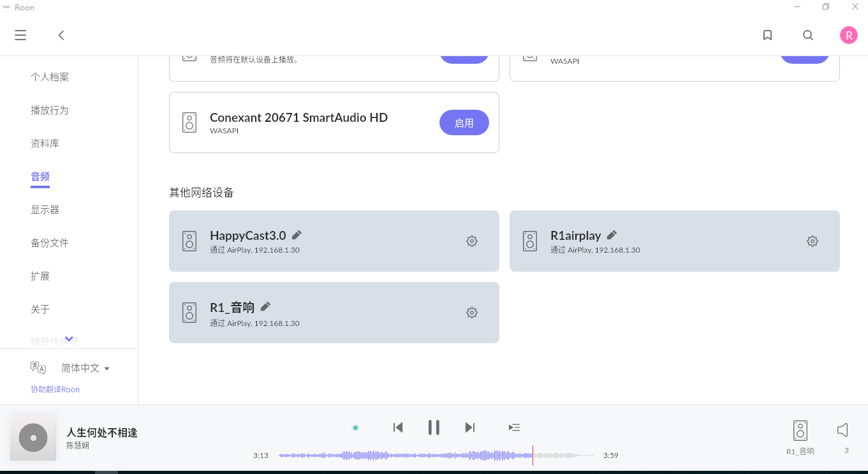Click the 其他网络设备 section heading
The width and height of the screenshot is (868, 474).
[202, 193]
